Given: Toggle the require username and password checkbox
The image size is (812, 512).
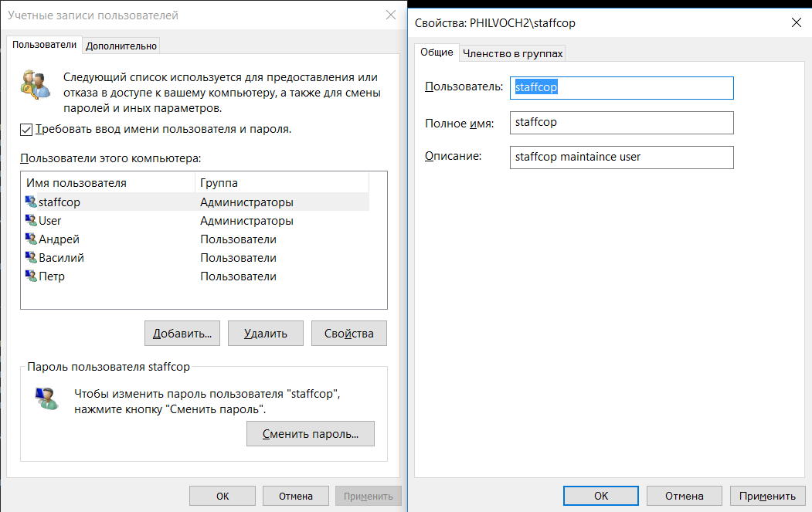Looking at the screenshot, I should [x=26, y=130].
